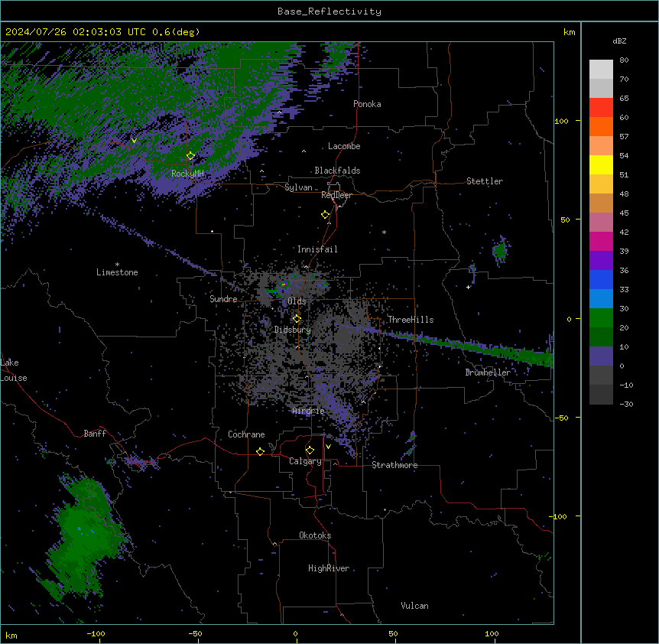This screenshot has width=659, height=644.
Task: Click the Drumheller label
Action: click(x=488, y=372)
